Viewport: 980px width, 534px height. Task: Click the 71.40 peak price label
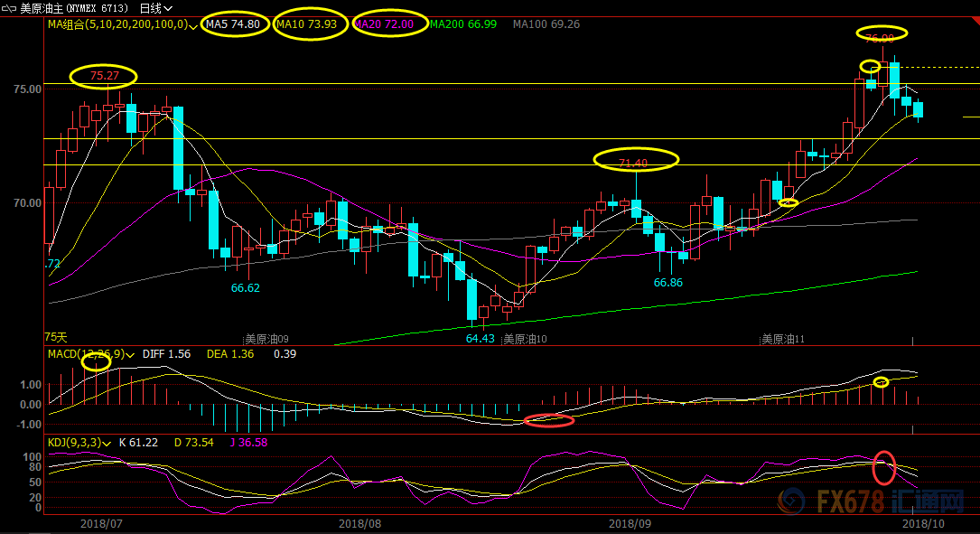pos(633,164)
